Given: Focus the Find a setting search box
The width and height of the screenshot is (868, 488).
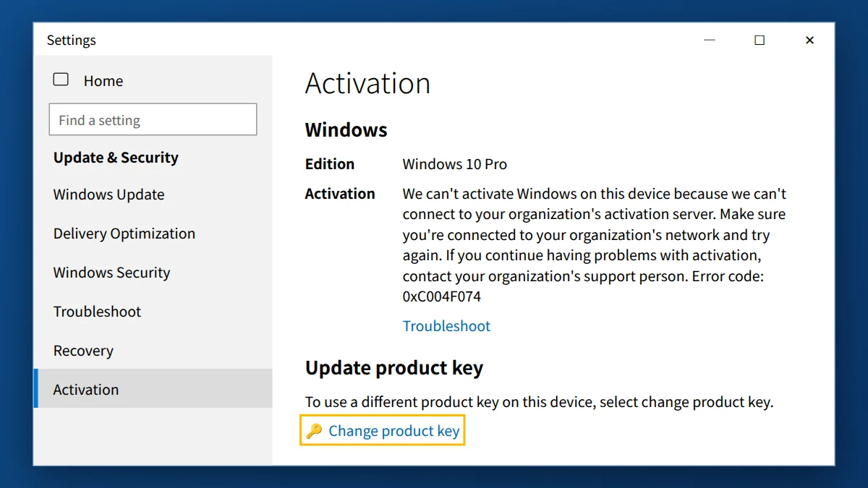Looking at the screenshot, I should [x=153, y=119].
